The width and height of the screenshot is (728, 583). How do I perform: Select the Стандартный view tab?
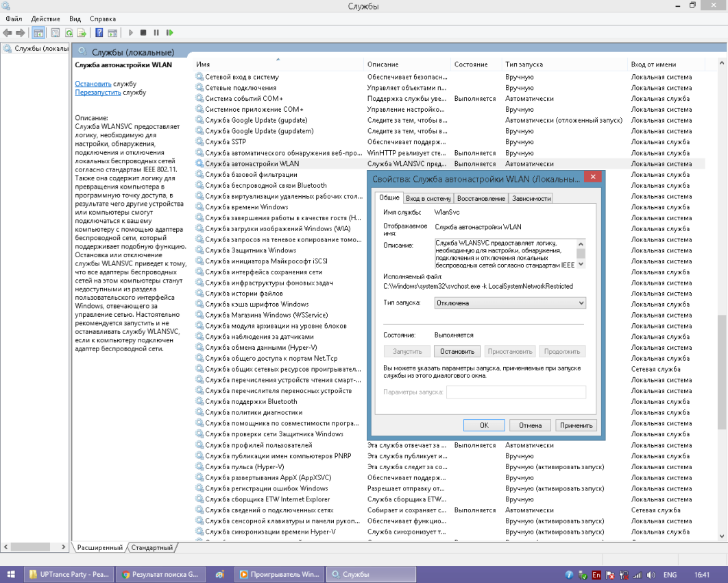tap(151, 547)
